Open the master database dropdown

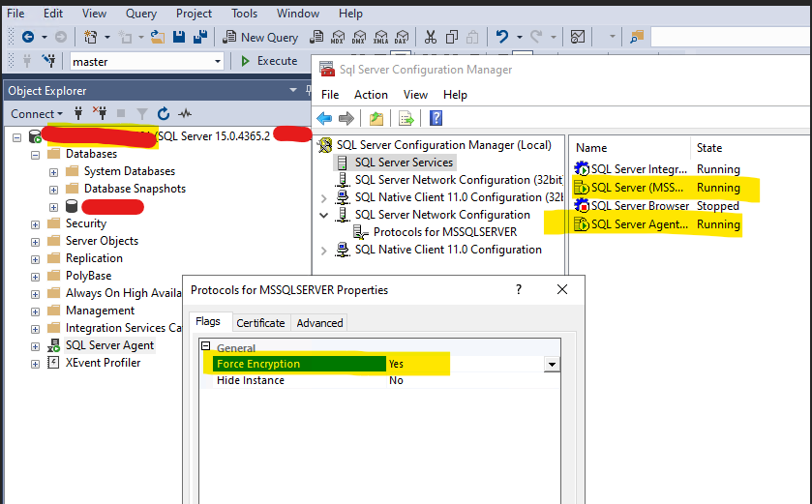[218, 62]
